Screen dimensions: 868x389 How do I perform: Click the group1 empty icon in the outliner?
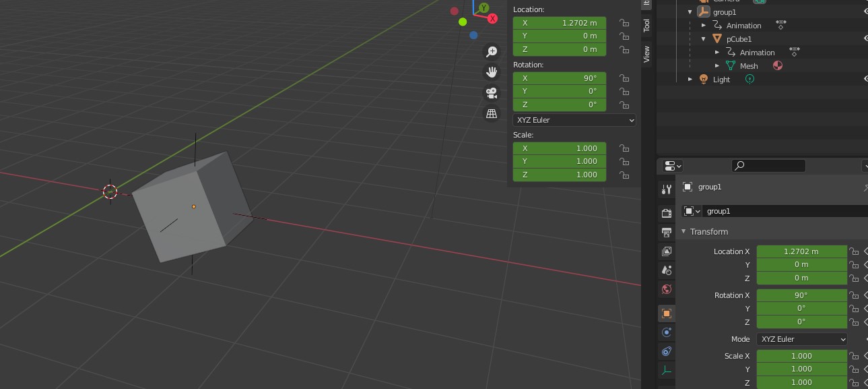[x=704, y=12]
